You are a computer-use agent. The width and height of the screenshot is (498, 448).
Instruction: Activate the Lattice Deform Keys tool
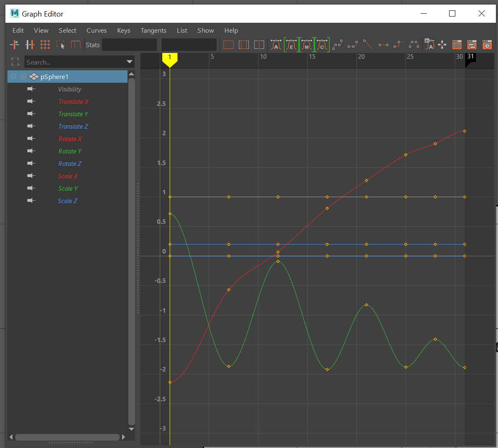click(x=45, y=45)
